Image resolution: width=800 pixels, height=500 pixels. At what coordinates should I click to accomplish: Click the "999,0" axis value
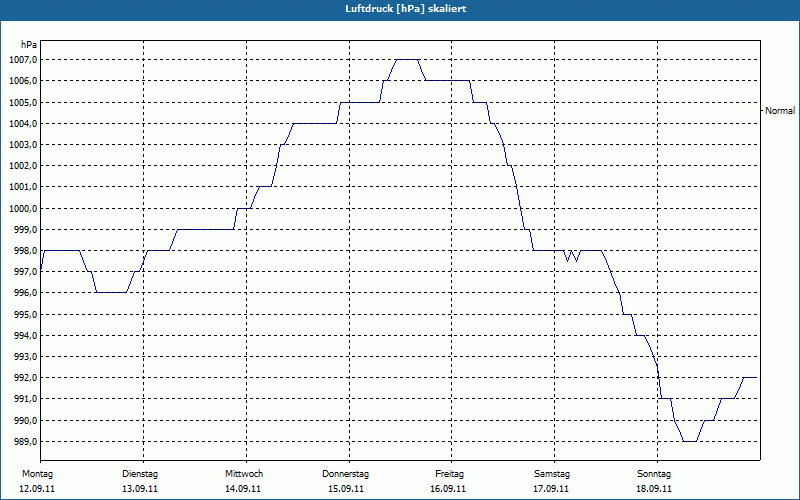click(x=25, y=230)
